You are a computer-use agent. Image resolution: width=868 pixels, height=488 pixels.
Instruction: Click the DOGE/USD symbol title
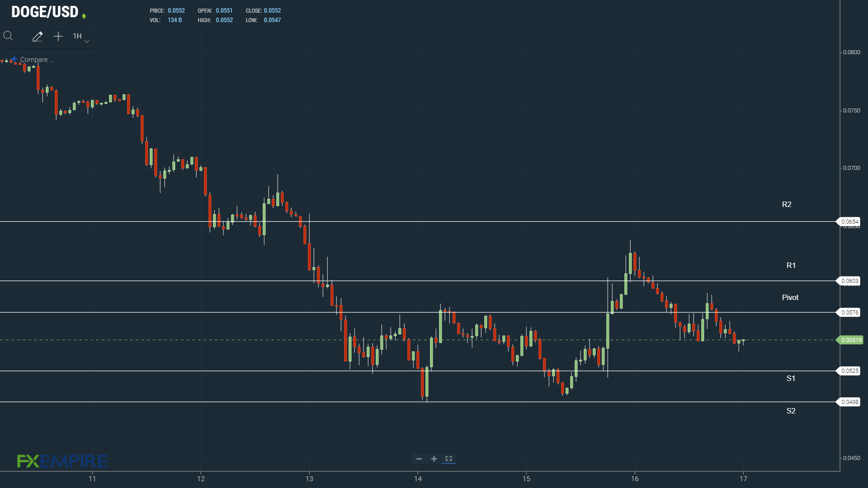[x=45, y=12]
